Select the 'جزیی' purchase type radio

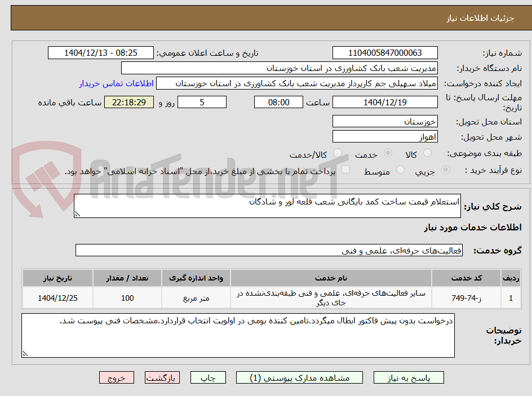(445, 170)
